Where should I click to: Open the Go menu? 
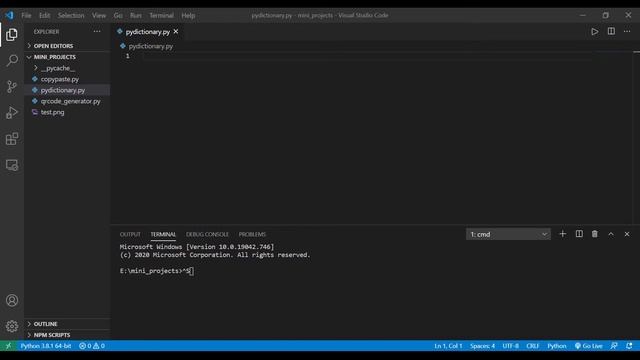[118, 16]
